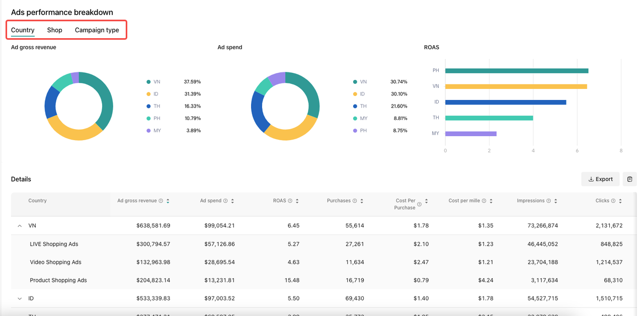
Task: Select the LIVE Shopping Ads row
Action: (x=54, y=244)
